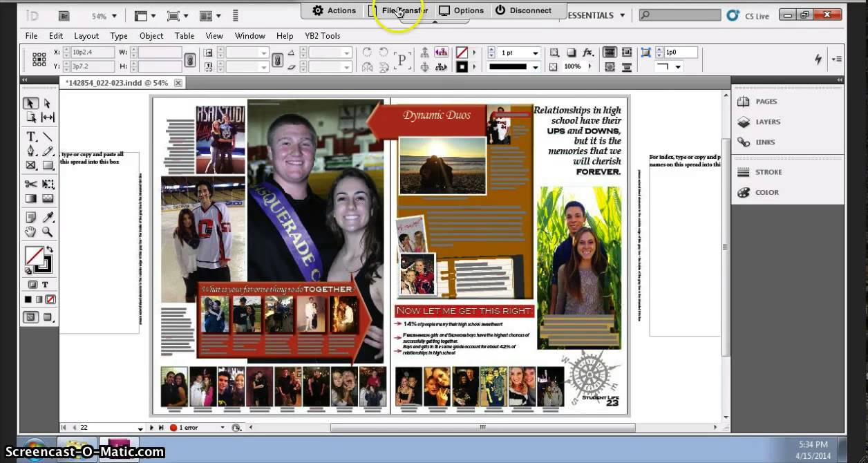Open the Pages panel
868x463 pixels.
pos(766,102)
